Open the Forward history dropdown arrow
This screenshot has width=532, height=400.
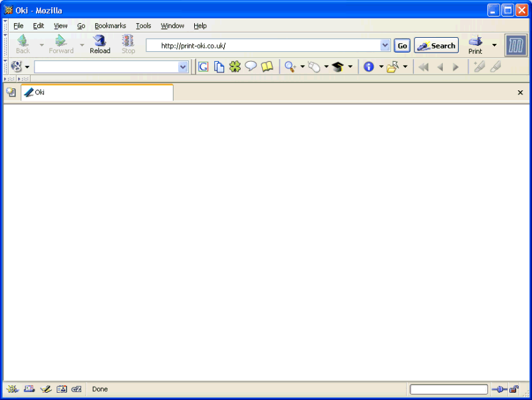(x=82, y=45)
